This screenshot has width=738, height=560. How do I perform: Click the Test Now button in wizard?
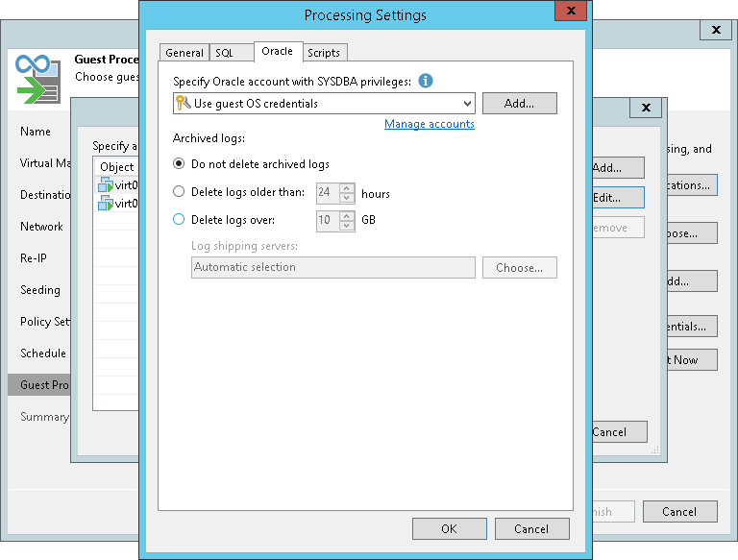tap(692, 360)
